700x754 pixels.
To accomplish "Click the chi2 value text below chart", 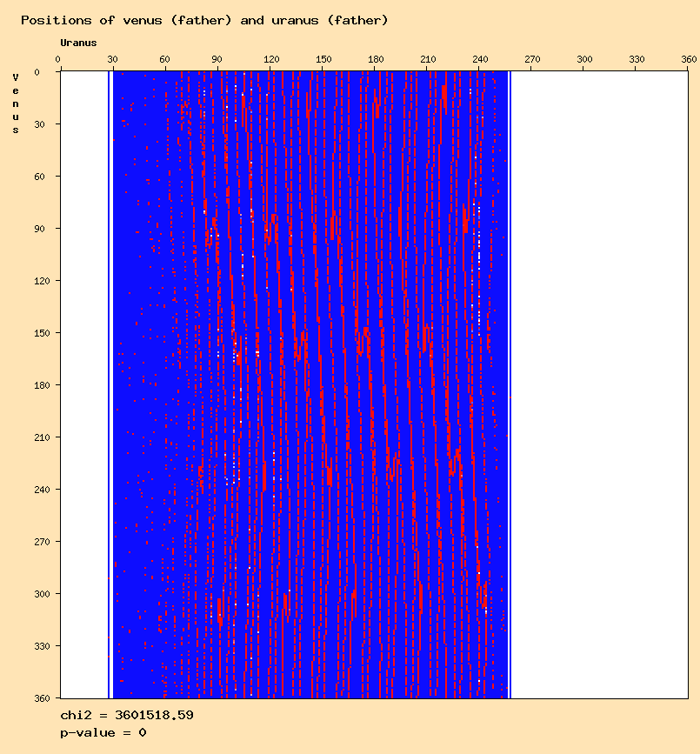I will click(127, 715).
